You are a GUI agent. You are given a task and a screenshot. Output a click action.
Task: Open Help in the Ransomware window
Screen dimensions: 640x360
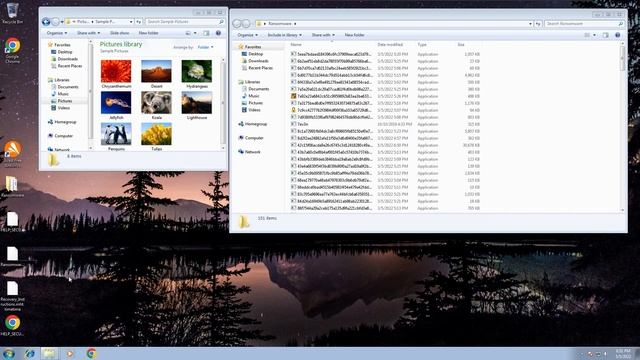[618, 35]
